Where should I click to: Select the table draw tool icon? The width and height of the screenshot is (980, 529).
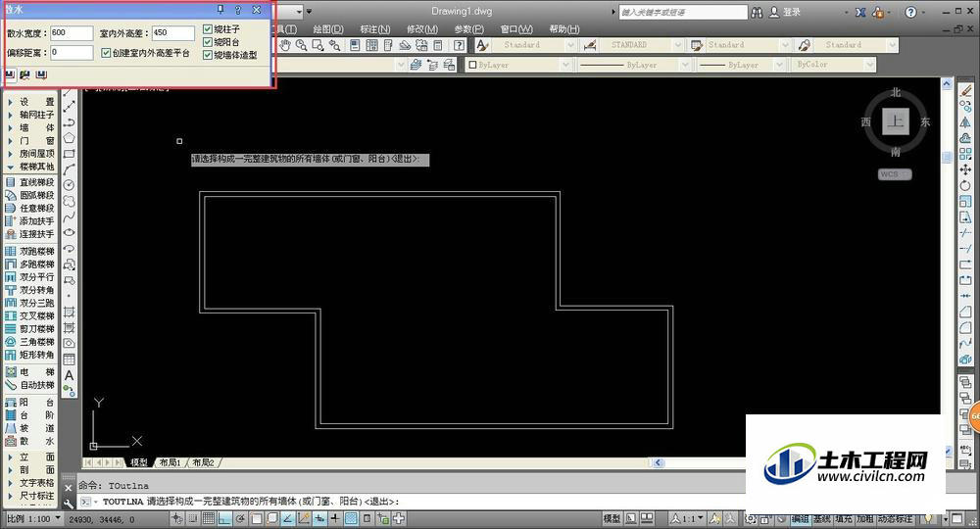[70, 360]
